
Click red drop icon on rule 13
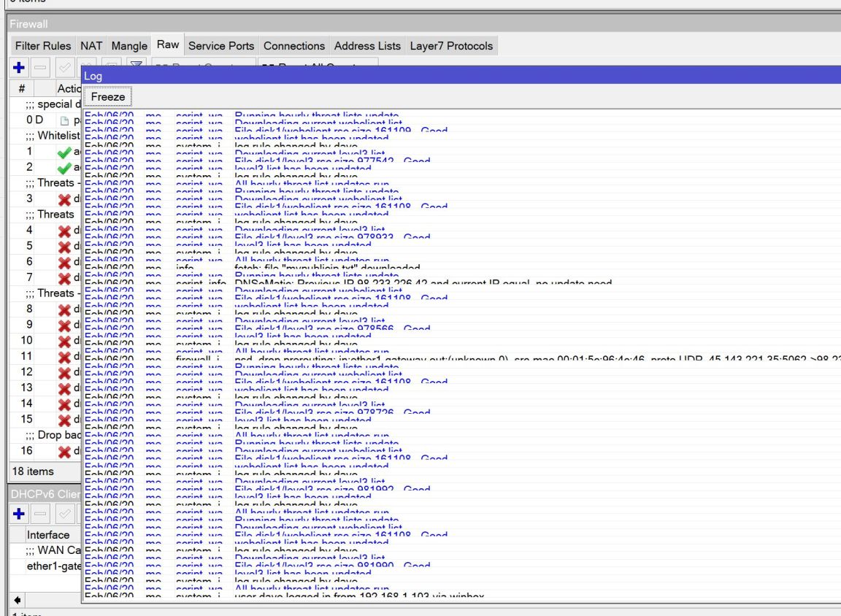tap(64, 389)
